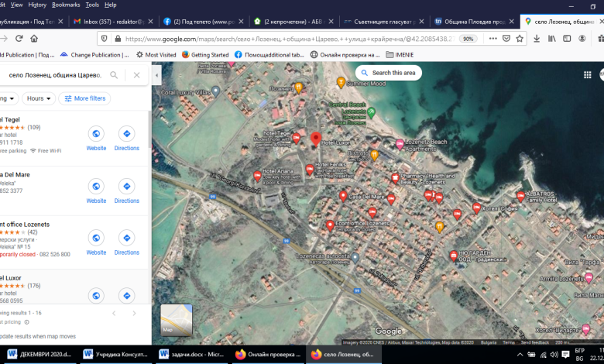Go to Firefox home page

point(34,39)
